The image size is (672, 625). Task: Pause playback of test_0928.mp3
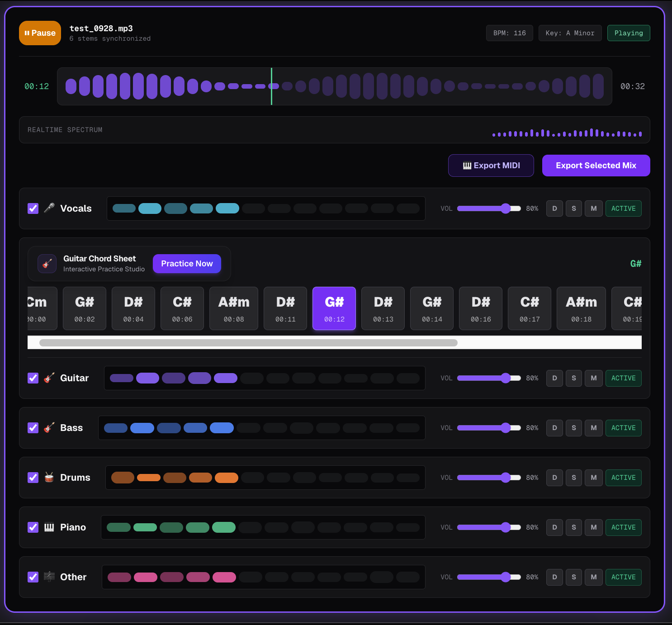40,33
